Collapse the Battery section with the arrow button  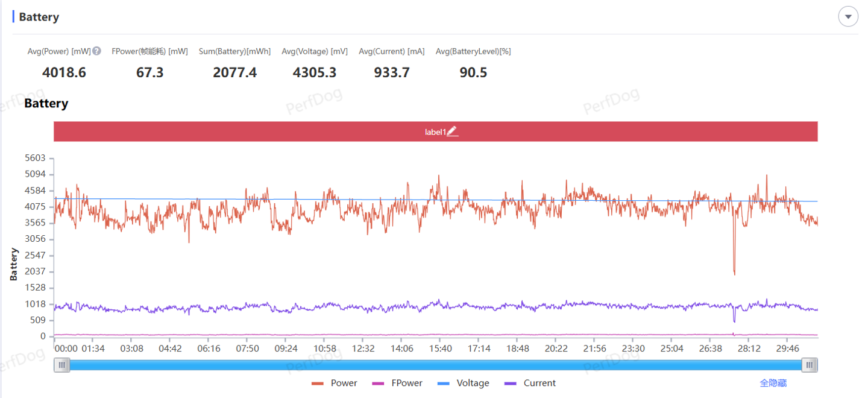[x=848, y=17]
